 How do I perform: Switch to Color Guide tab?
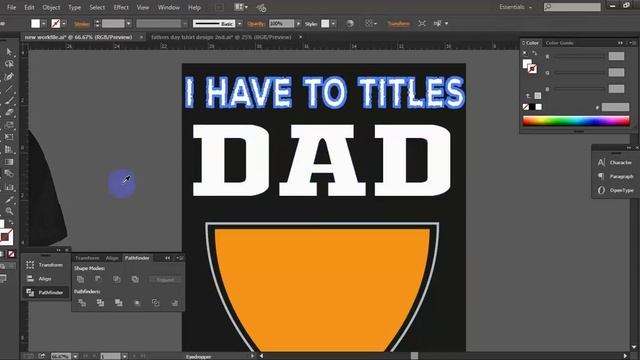(x=560, y=43)
